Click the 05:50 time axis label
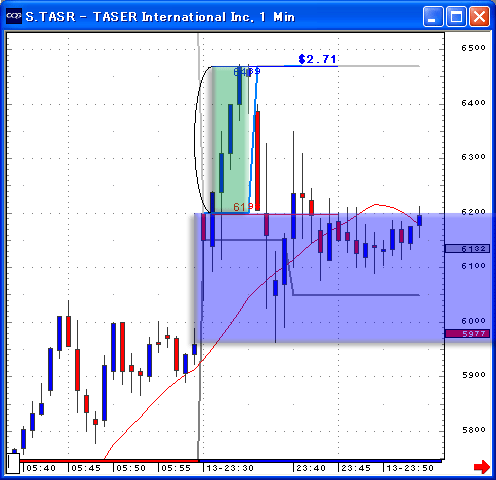Viewport: 496px width, 480px height. 131,468
